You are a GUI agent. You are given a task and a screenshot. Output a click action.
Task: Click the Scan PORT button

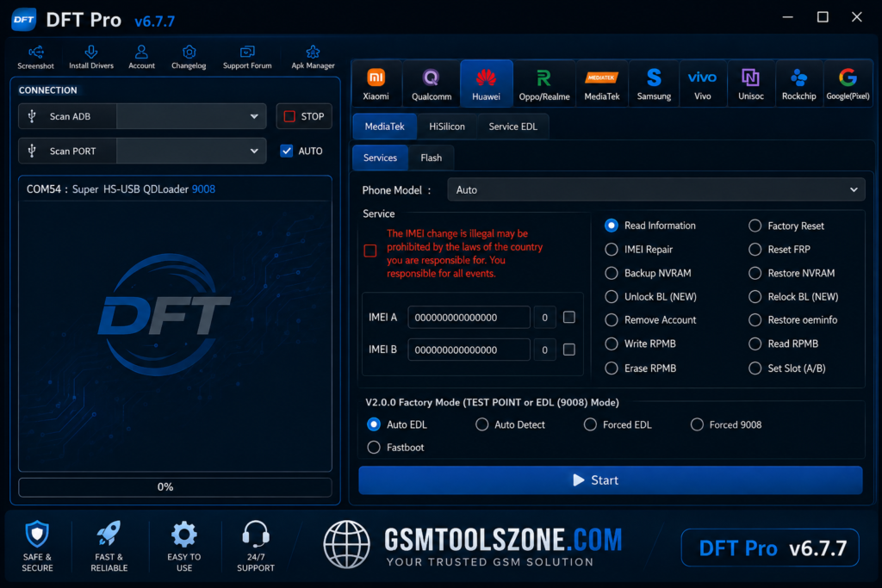tap(67, 151)
